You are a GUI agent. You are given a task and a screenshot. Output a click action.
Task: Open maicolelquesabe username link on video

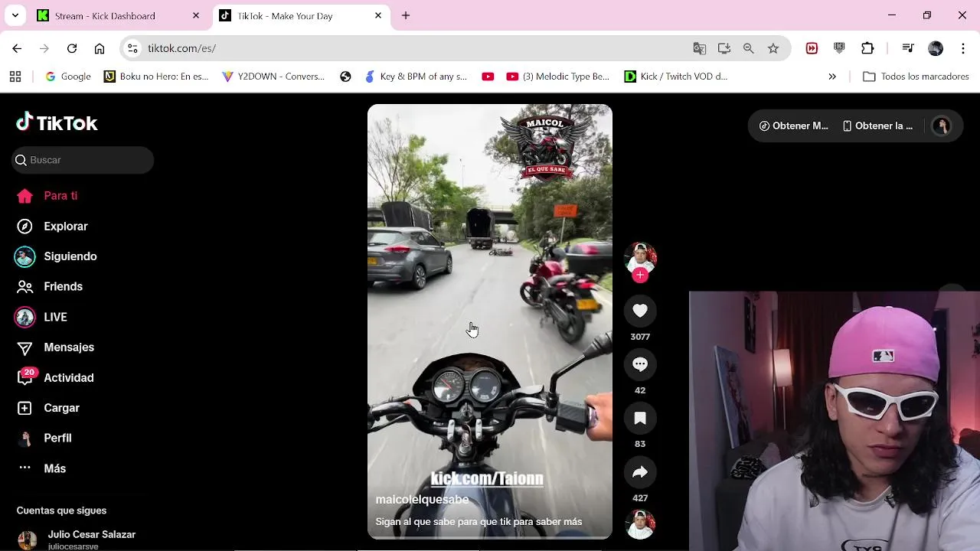422,499
